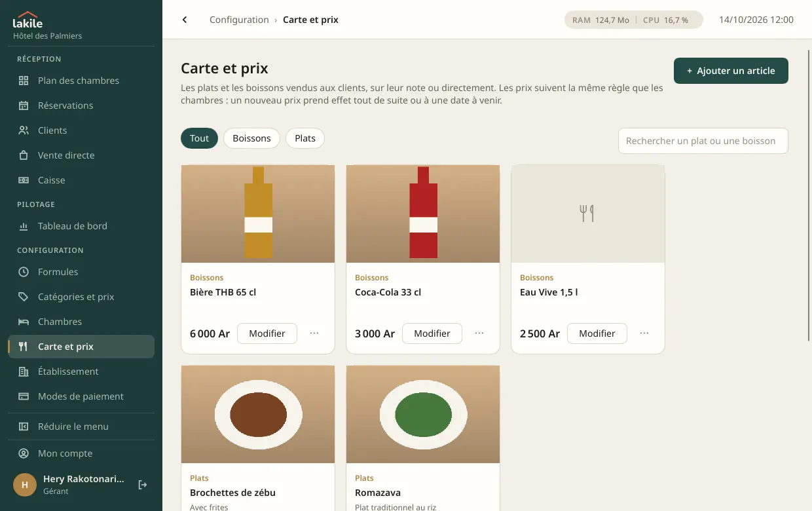Open Vente directe

point(81,155)
